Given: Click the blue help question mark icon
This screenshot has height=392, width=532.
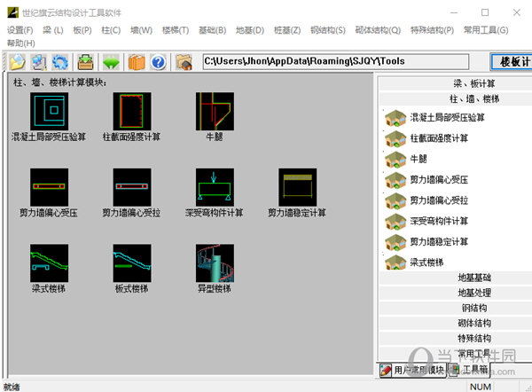Looking at the screenshot, I should click(x=159, y=62).
